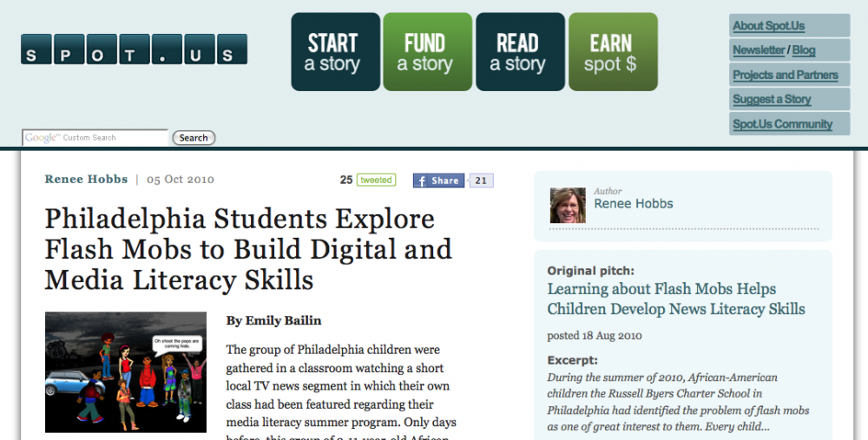The width and height of the screenshot is (868, 440).
Task: Click the Facebook share count 21
Action: (x=483, y=181)
